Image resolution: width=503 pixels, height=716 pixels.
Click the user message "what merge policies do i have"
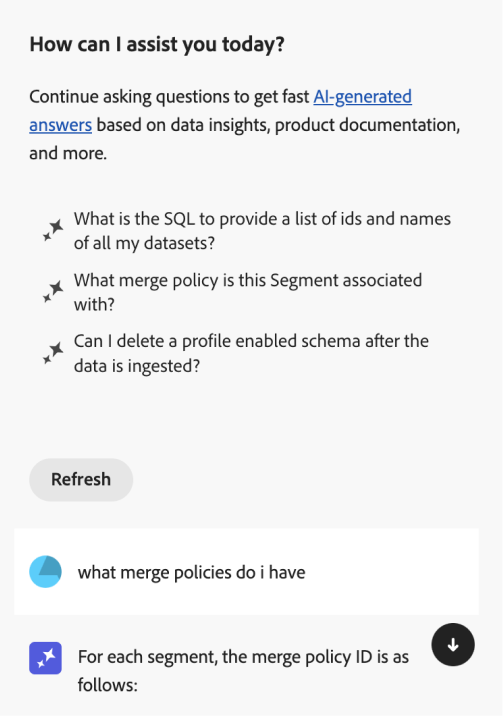click(192, 572)
